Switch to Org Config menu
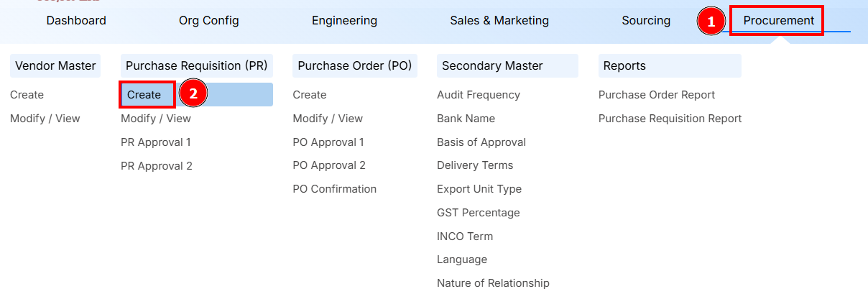The image size is (868, 294). pyautogui.click(x=208, y=21)
